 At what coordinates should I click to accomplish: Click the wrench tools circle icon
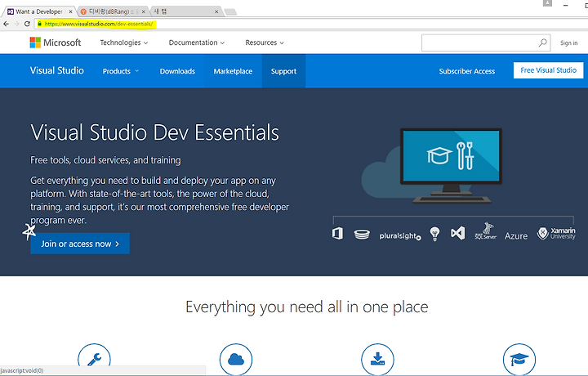[94, 359]
